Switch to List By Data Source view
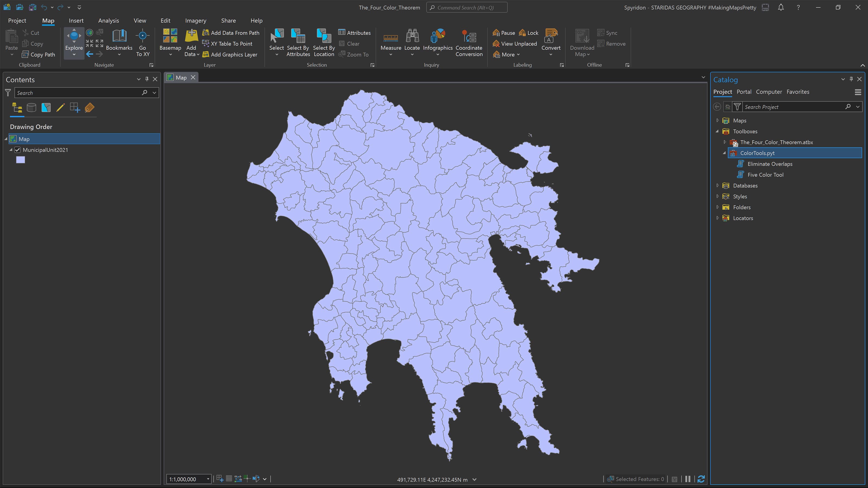 coord(31,108)
